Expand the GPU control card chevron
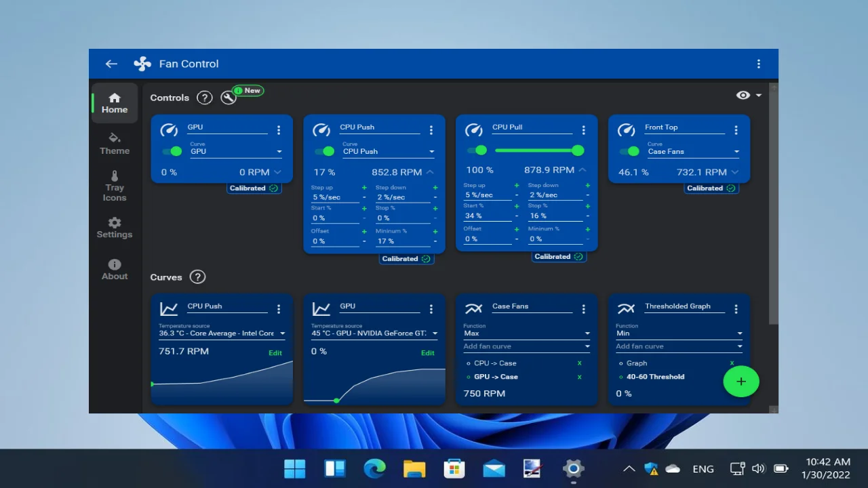 [277, 172]
